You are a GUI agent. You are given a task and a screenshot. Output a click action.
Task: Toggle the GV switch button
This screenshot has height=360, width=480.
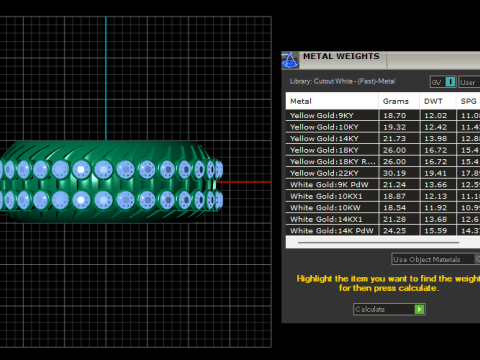443,82
